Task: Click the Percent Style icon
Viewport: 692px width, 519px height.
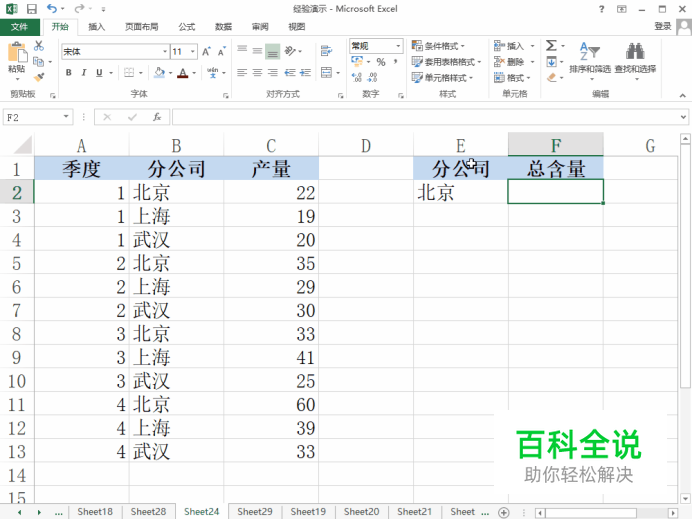Action: (x=381, y=62)
